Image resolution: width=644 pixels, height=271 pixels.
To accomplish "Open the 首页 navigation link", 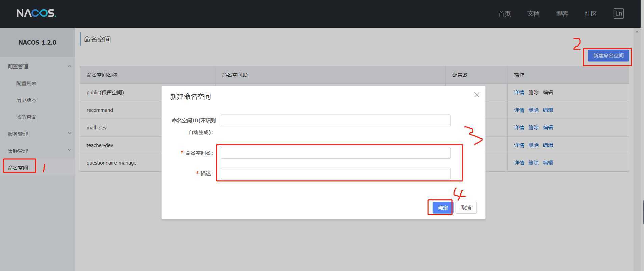I will pos(505,14).
